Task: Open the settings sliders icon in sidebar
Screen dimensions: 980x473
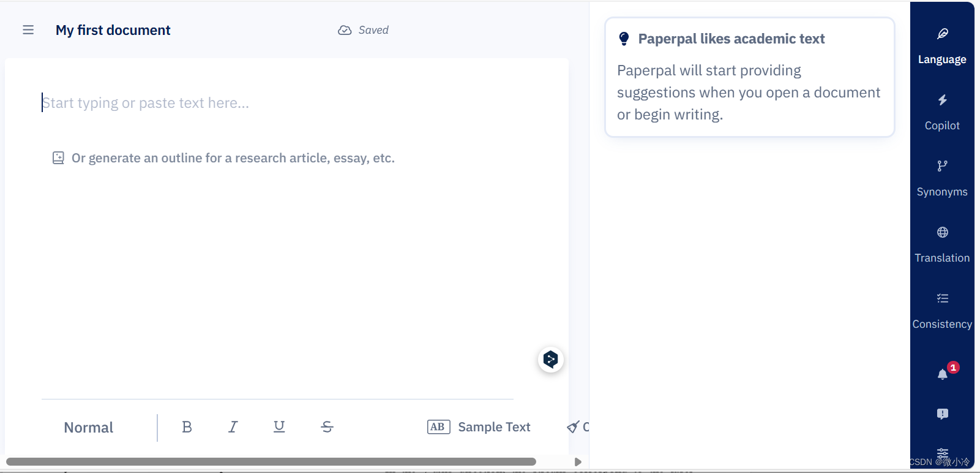Action: coord(943,453)
